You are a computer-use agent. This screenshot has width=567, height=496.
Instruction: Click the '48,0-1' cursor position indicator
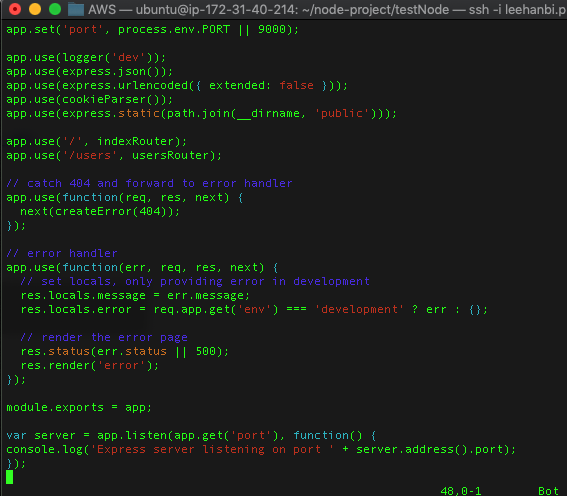point(461,491)
